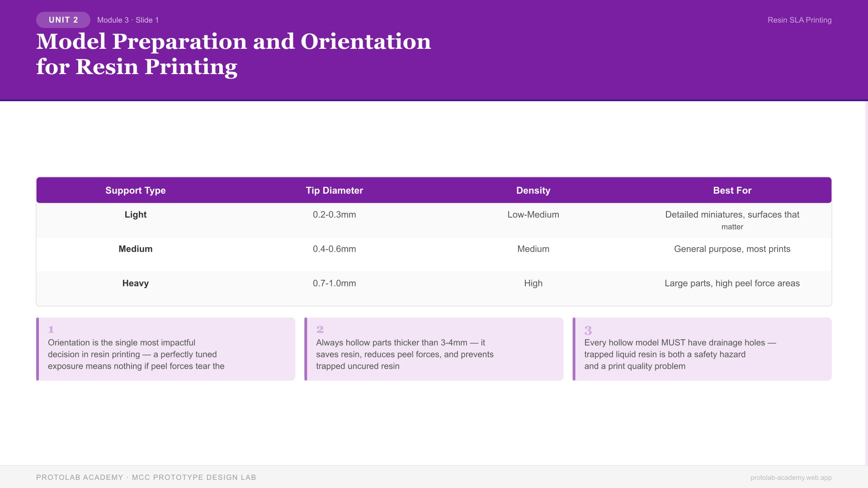The image size is (868, 488).
Task: Select the Support Type column header
Action: coord(136,190)
